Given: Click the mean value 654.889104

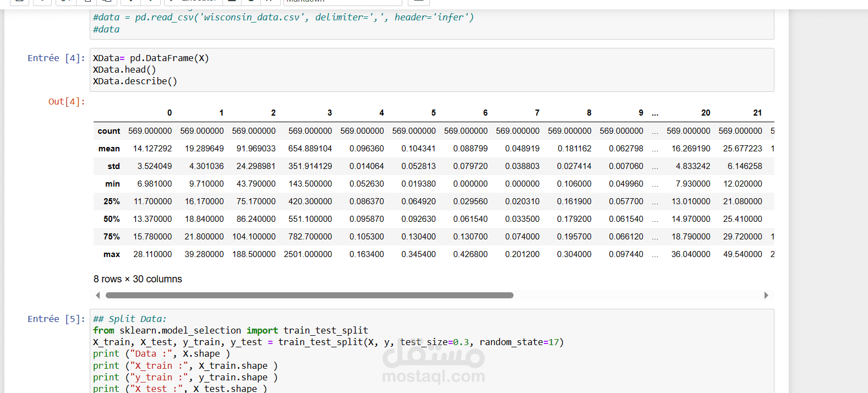Looking at the screenshot, I should [x=310, y=149].
